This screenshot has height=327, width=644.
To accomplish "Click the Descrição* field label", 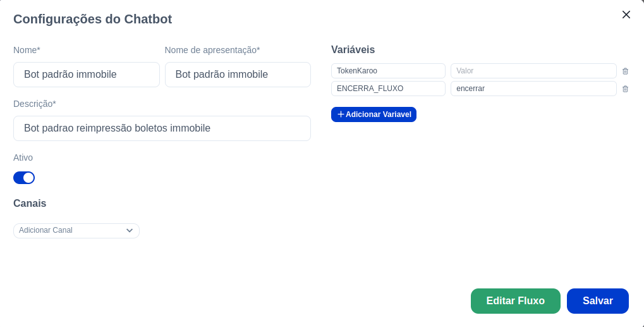I will [x=35, y=104].
